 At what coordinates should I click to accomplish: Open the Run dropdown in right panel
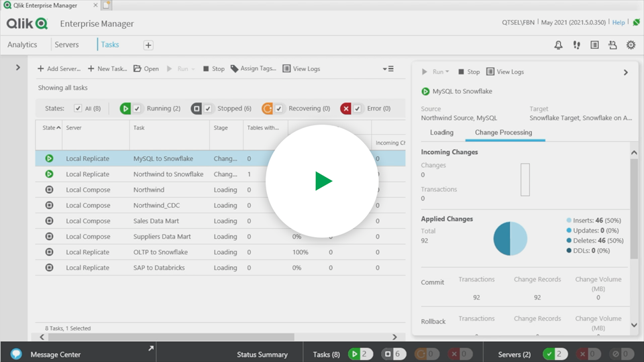pos(436,72)
